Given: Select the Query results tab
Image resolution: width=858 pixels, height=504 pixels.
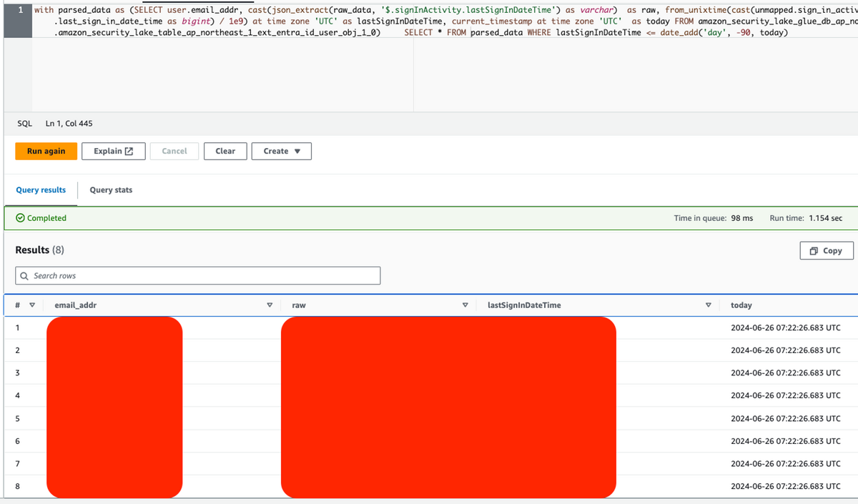Looking at the screenshot, I should point(41,190).
